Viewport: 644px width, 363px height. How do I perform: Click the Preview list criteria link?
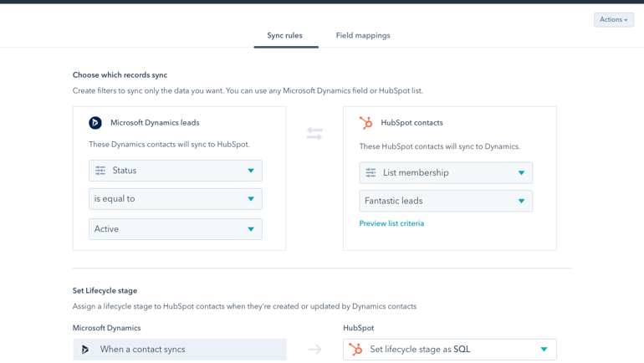click(391, 223)
